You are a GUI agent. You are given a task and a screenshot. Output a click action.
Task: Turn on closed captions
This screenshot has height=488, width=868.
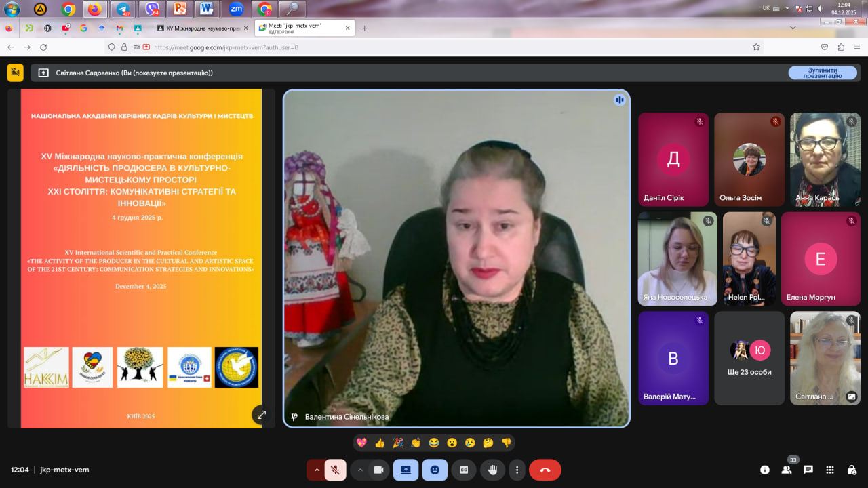pyautogui.click(x=465, y=470)
